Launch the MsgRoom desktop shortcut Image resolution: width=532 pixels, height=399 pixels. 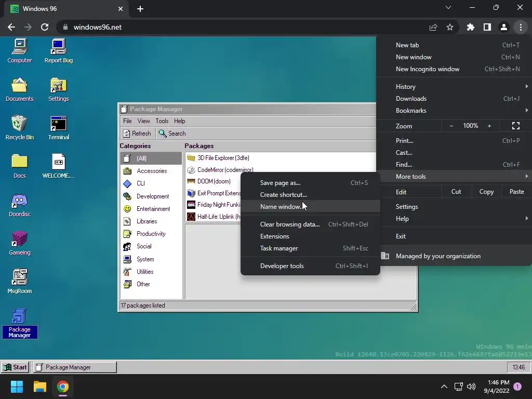(19, 282)
